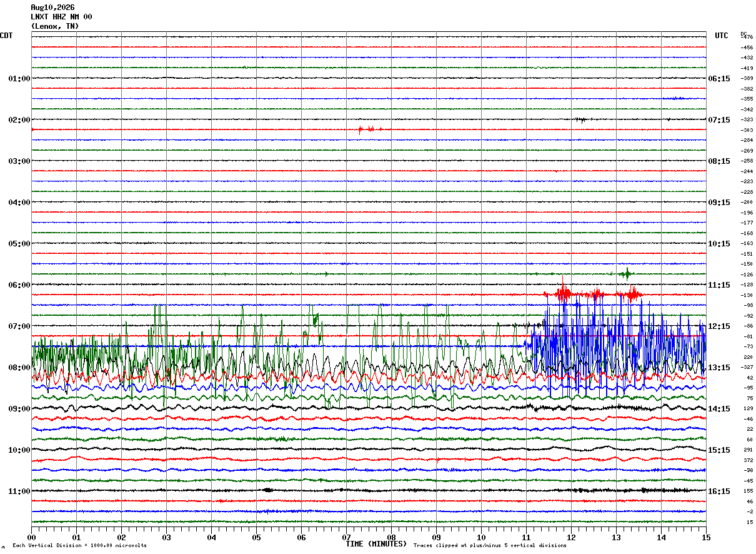The image size is (756, 554).
Task: Click the "UTC" time zone header
Action: [722, 36]
